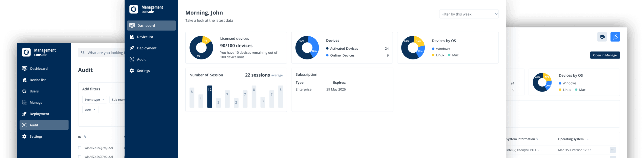This screenshot has height=158, width=644.
Task: Sort by ID column arrows icon
Action: 85,137
